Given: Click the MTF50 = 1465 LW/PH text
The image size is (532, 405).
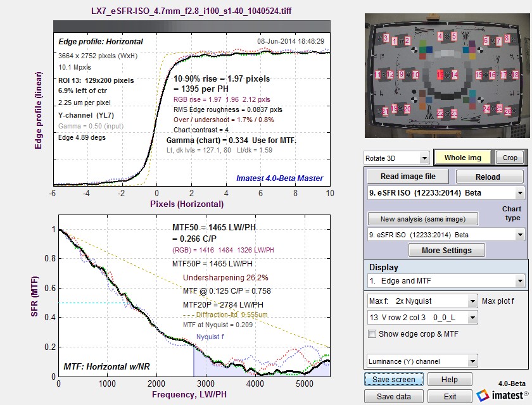Looking at the screenshot, I should coord(214,227).
